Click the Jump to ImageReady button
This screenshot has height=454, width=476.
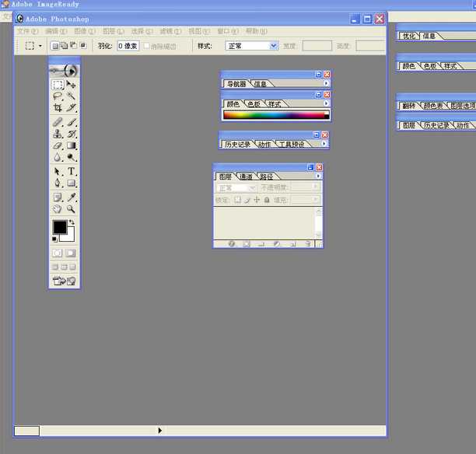coord(65,281)
